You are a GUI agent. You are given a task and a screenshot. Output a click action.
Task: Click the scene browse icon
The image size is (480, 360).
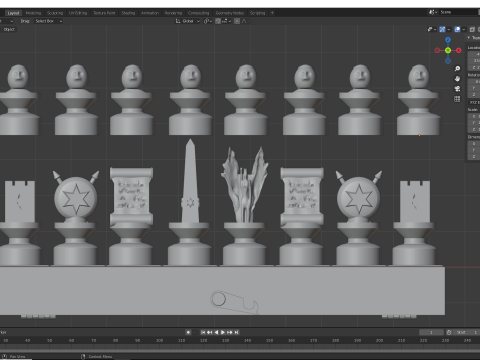point(432,12)
